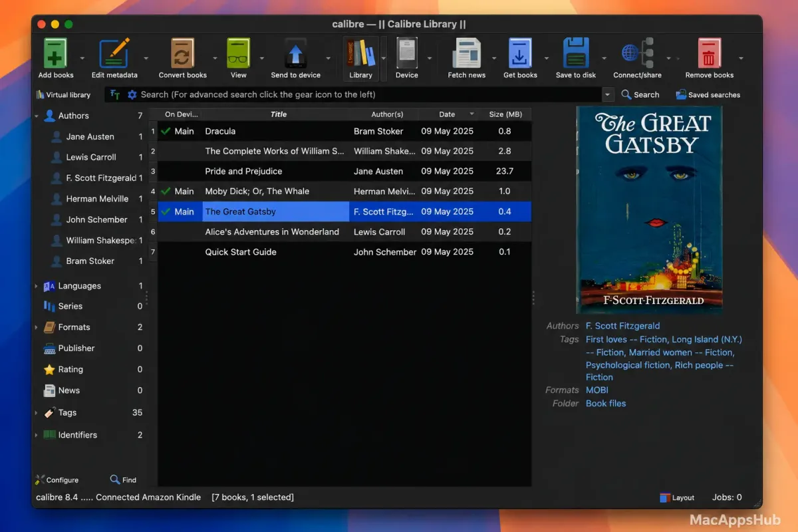Open the View book icon

238,53
